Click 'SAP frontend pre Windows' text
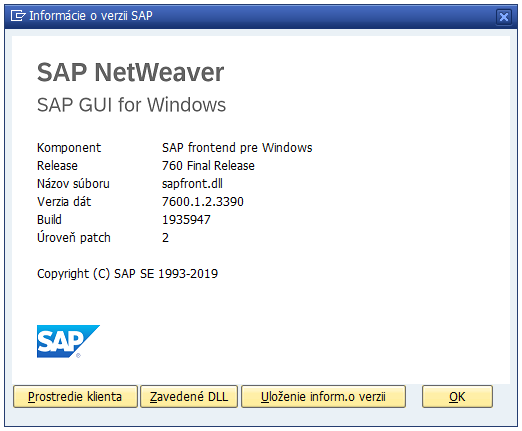The image size is (522, 431). [x=237, y=148]
